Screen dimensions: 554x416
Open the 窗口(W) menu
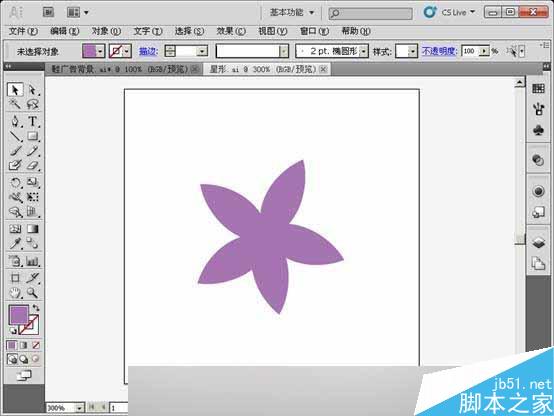(314, 31)
